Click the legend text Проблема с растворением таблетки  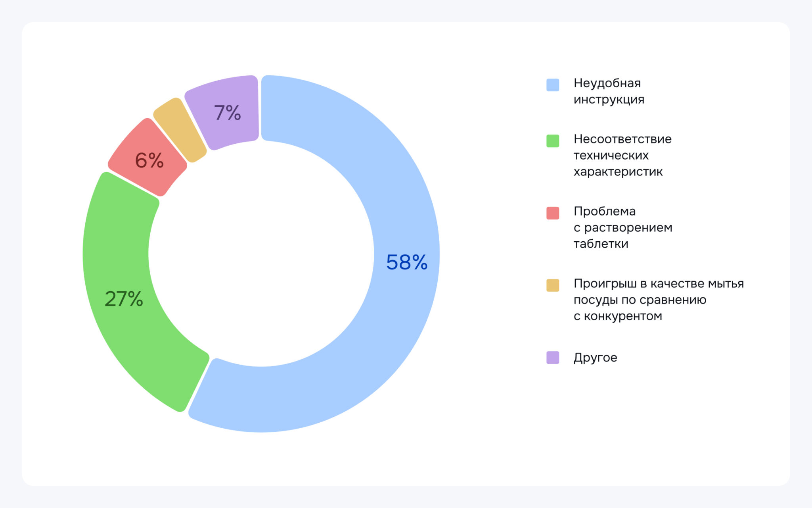pyautogui.click(x=623, y=227)
